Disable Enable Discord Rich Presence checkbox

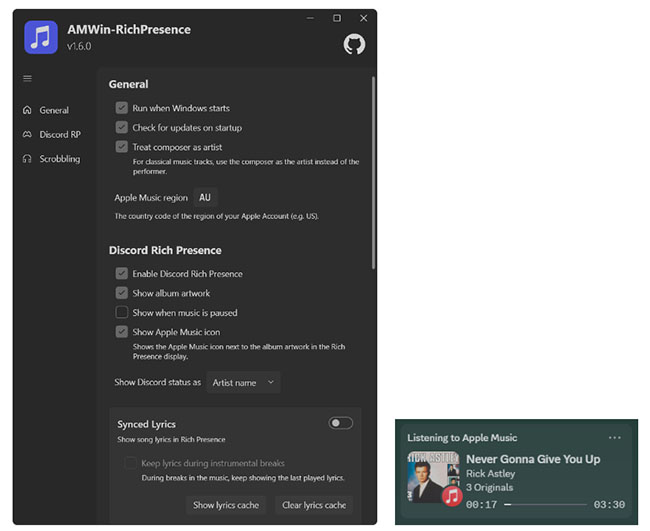tap(121, 273)
